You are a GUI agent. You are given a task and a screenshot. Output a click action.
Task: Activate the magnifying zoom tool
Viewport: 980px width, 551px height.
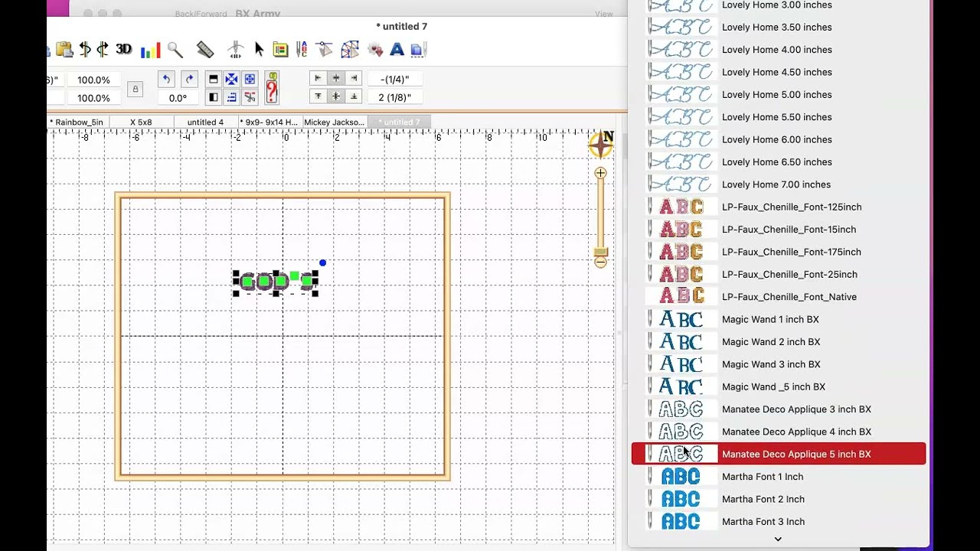175,49
